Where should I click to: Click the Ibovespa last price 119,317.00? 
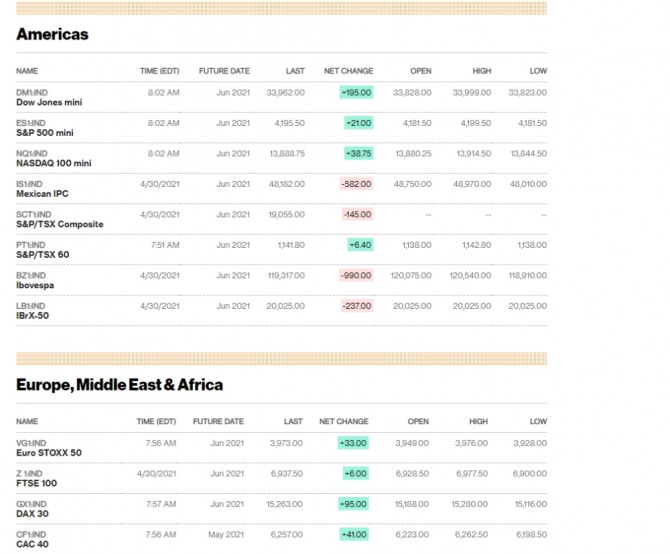(x=286, y=276)
